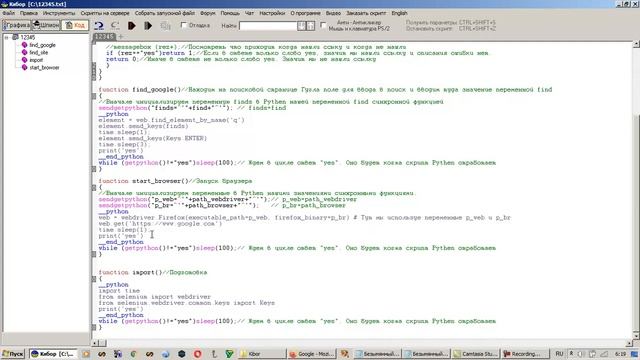Open the Видео menu item
The height and width of the screenshot is (360, 640).
tap(333, 13)
